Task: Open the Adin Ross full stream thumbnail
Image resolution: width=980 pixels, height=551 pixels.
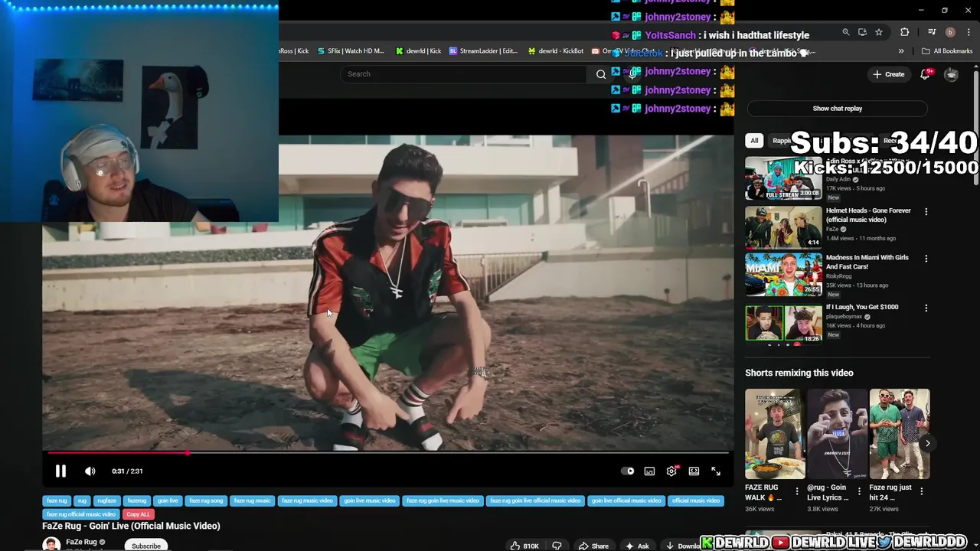Action: coord(783,178)
